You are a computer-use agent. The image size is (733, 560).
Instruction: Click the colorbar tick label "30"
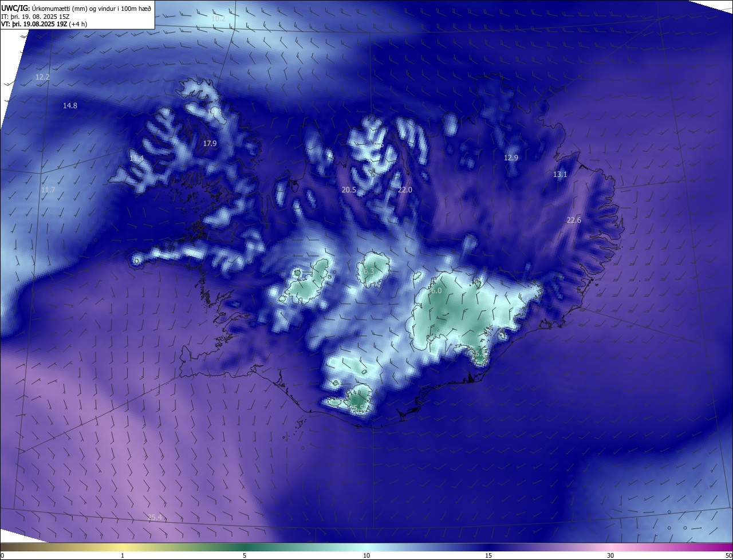pyautogui.click(x=610, y=555)
